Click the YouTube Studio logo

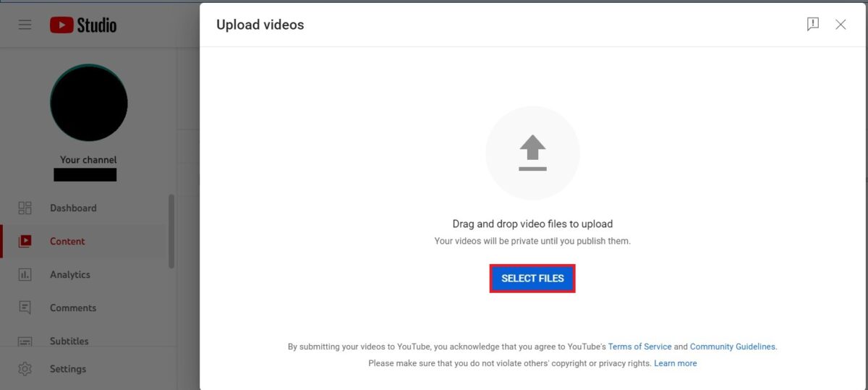pyautogui.click(x=83, y=25)
